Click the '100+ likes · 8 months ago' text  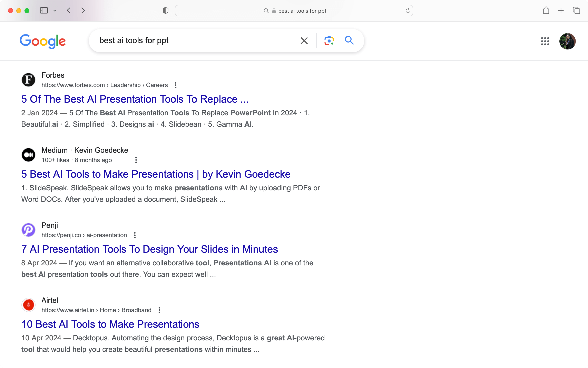pyautogui.click(x=77, y=160)
